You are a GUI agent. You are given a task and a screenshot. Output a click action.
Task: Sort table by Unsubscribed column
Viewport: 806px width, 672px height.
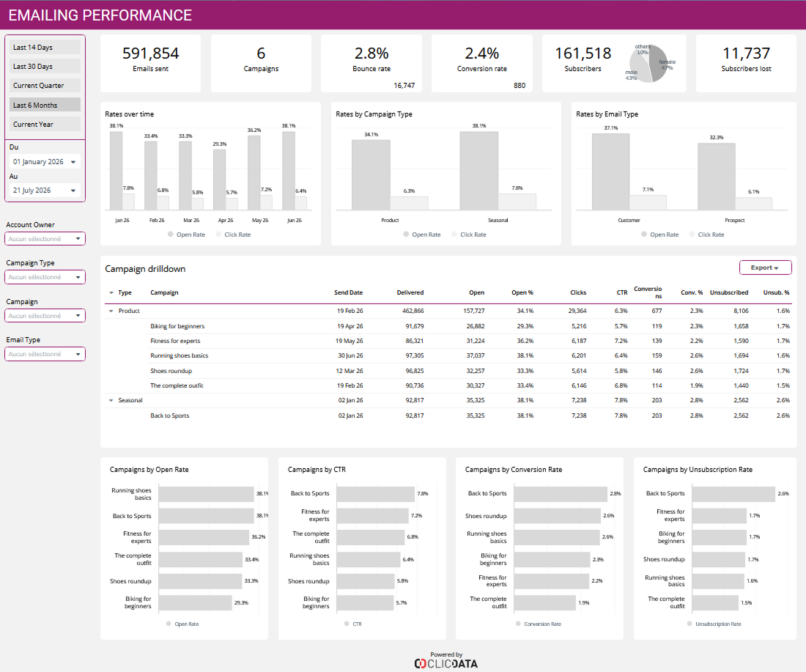[729, 292]
